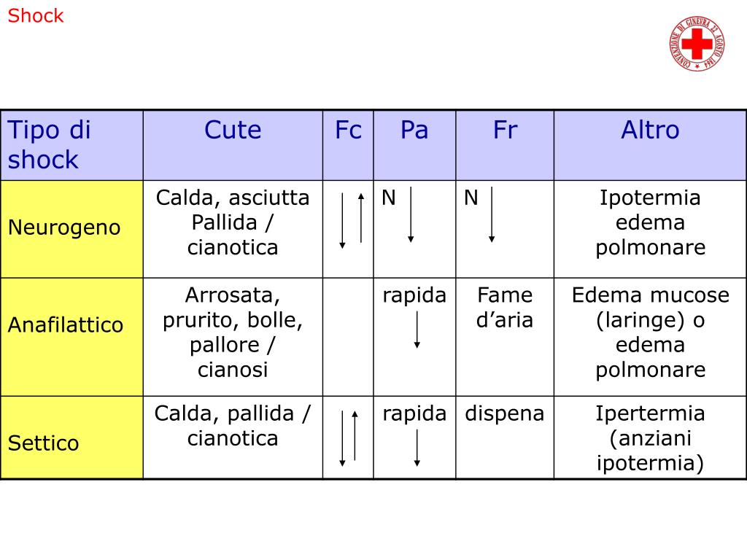
Task: Click the Edema mucose (laringe) cell
Action: point(650,337)
